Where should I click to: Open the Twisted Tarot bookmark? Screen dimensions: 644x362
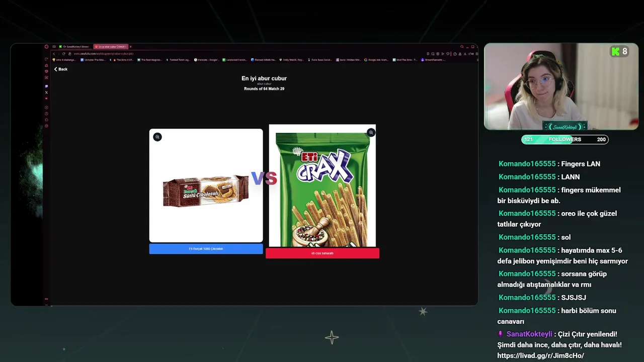(x=177, y=60)
